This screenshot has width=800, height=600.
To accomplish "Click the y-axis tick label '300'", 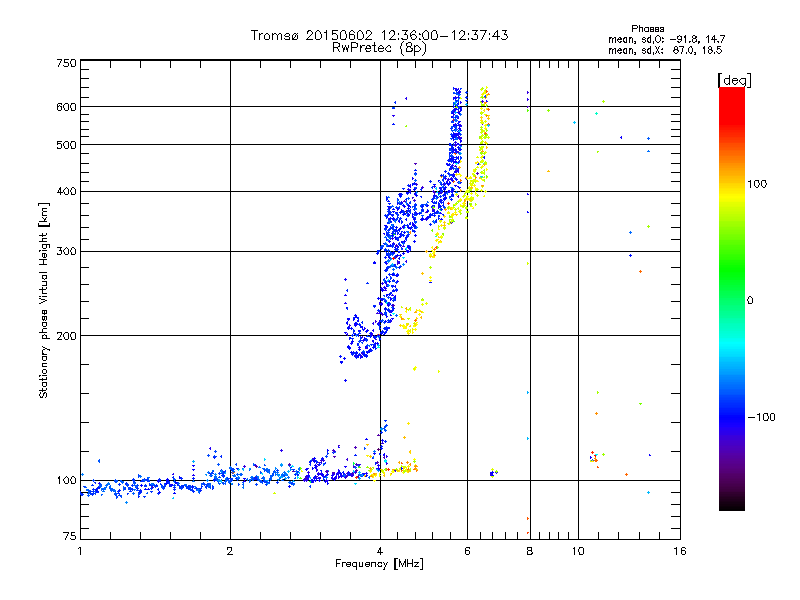I will tap(66, 252).
